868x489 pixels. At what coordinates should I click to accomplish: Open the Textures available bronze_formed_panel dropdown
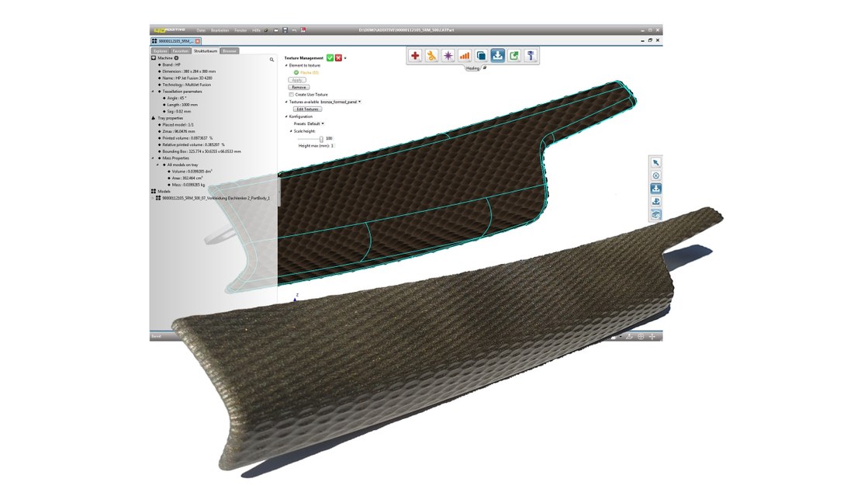[x=341, y=102]
